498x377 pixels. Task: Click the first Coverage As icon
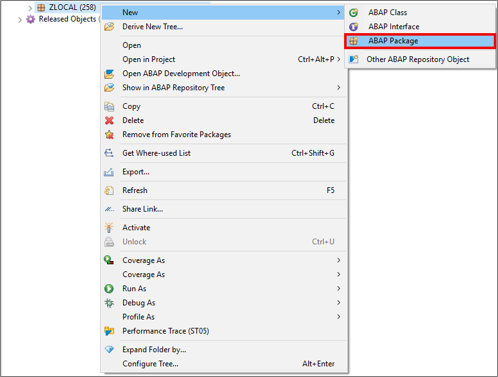point(109,260)
